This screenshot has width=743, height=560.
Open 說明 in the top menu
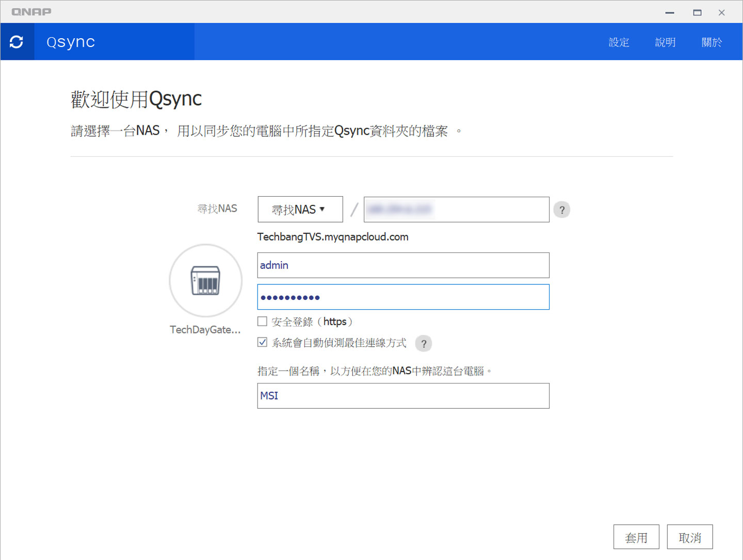tap(665, 42)
